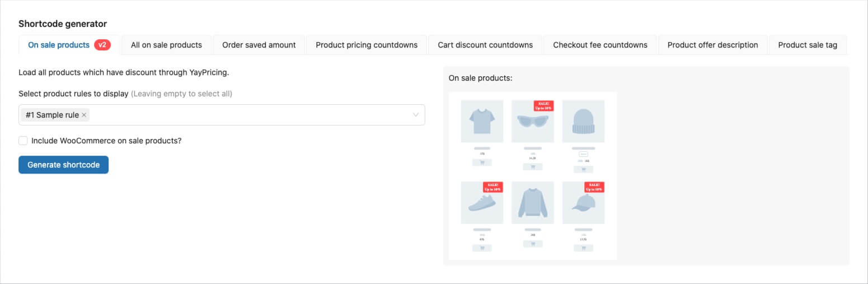The height and width of the screenshot is (284, 868).
Task: Enable Include WooCommerce on sale products checkbox
Action: [23, 141]
